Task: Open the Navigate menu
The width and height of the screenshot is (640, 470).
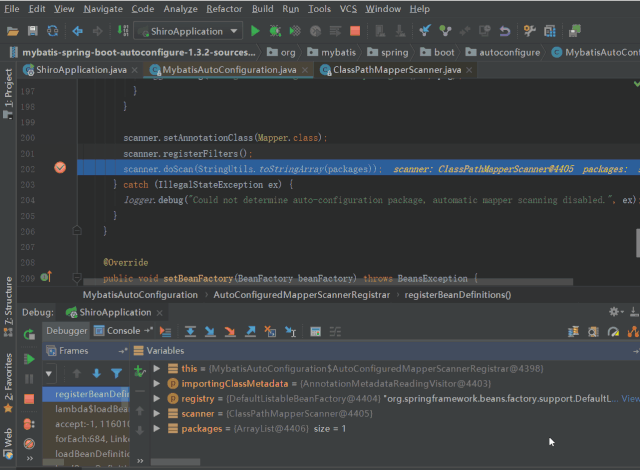Action: tap(103, 9)
